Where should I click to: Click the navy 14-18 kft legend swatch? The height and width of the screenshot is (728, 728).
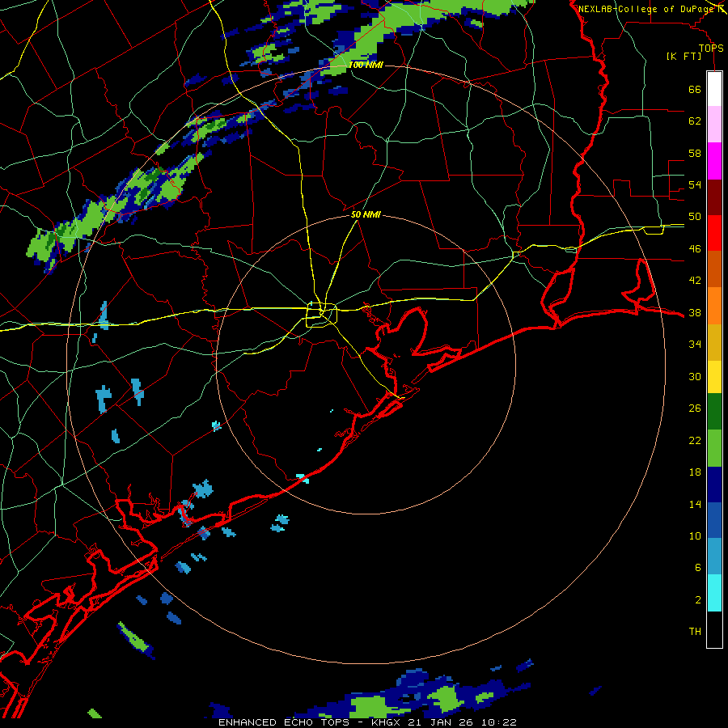714,485
